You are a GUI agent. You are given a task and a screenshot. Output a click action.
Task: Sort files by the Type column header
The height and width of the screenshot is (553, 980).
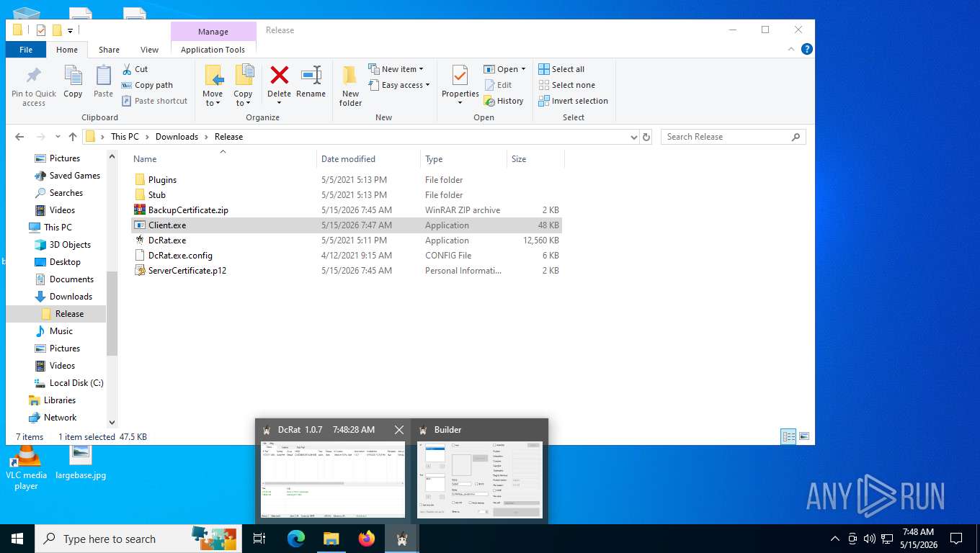(x=463, y=159)
